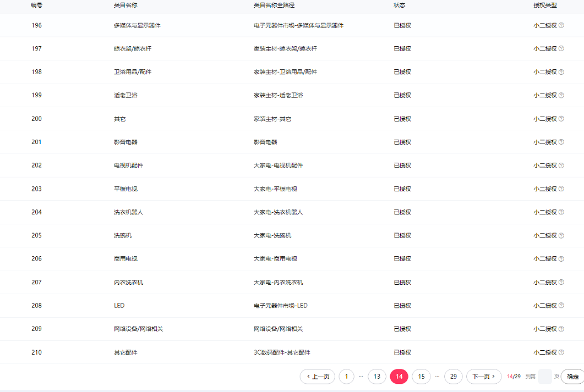This screenshot has height=392, width=584.
Task: Select row 203 平板电视 category name
Action: 125,189
